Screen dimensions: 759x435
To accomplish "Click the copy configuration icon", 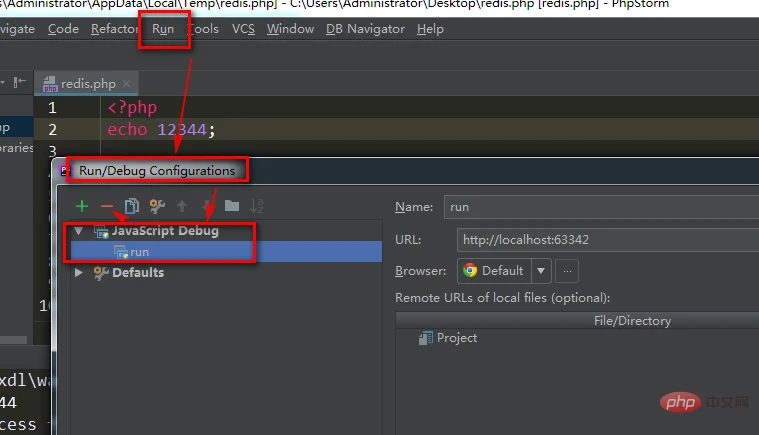I will point(131,206).
